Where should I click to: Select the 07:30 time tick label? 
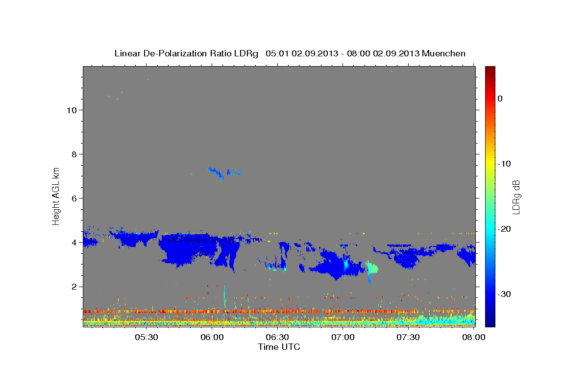tap(408, 338)
